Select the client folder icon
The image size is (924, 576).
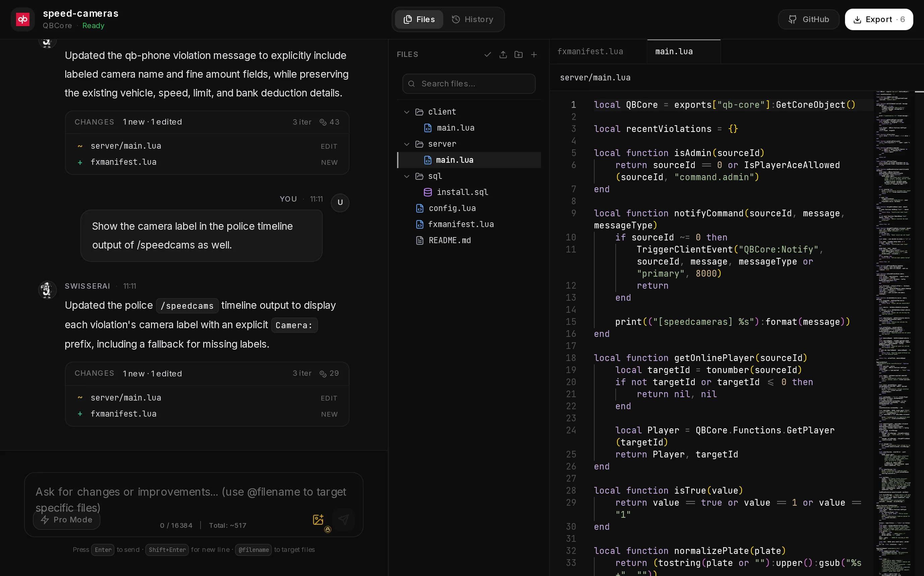click(x=419, y=112)
